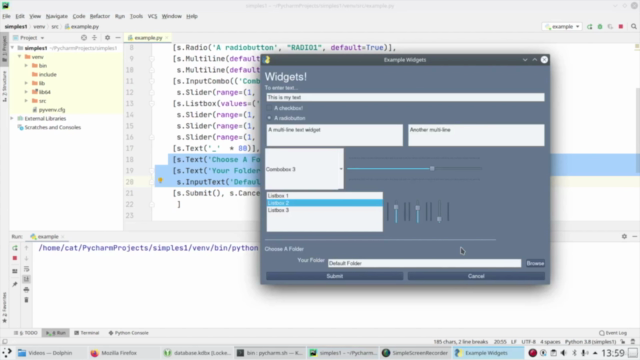Click the Browse button
The width and height of the screenshot is (640, 360).
click(x=535, y=263)
